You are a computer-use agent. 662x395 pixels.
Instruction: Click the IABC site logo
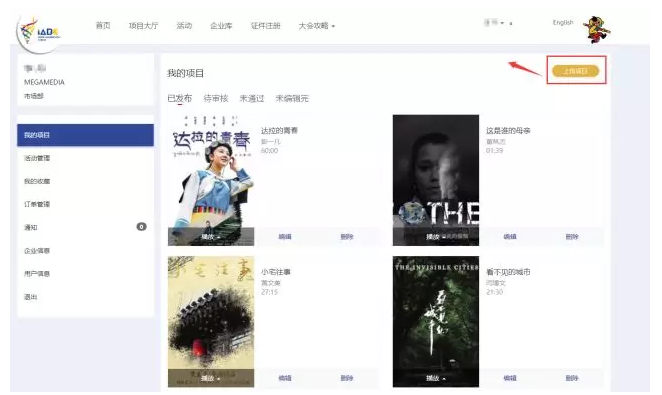[40, 32]
